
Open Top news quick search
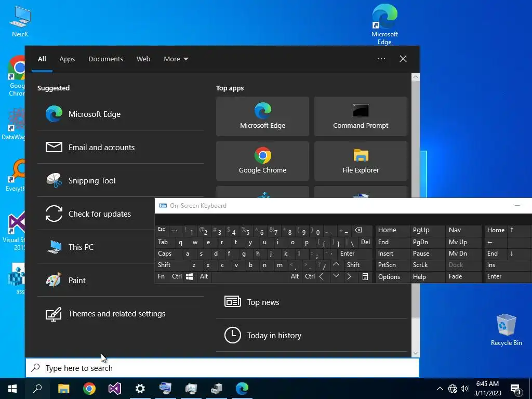tap(312, 302)
